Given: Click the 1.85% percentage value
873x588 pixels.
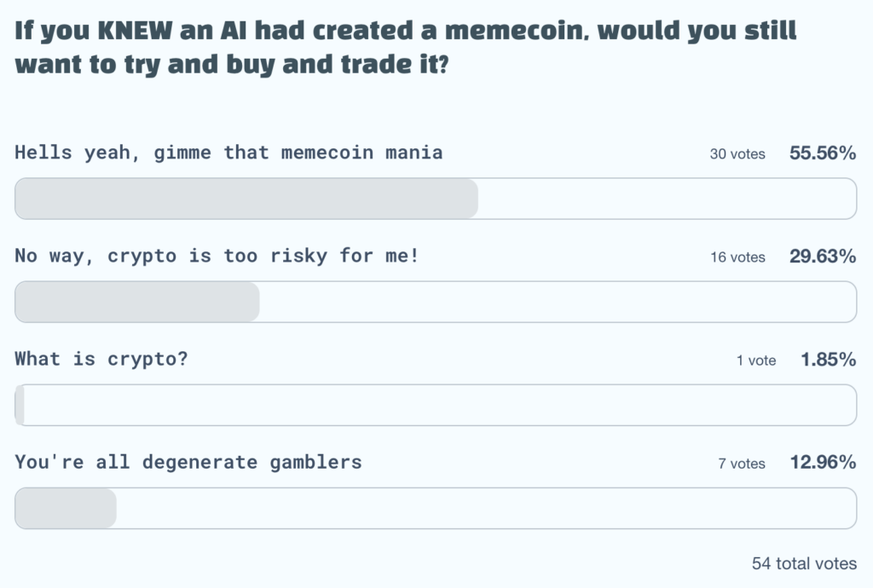Looking at the screenshot, I should coord(828,360).
